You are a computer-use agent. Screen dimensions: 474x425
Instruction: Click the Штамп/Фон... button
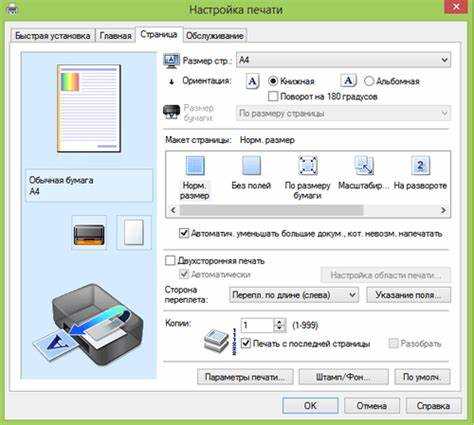click(343, 377)
